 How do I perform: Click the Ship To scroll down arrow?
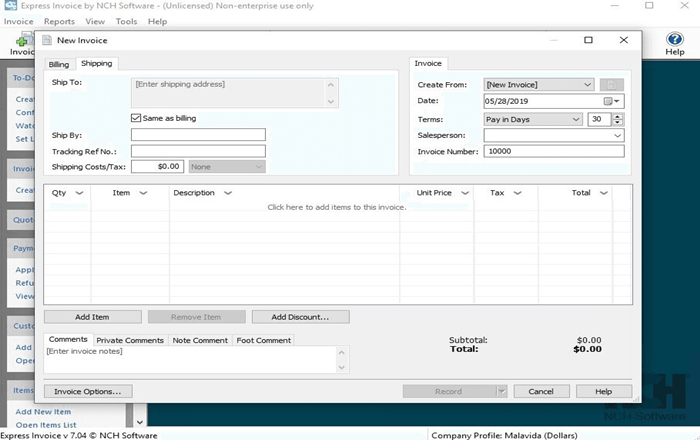click(331, 101)
